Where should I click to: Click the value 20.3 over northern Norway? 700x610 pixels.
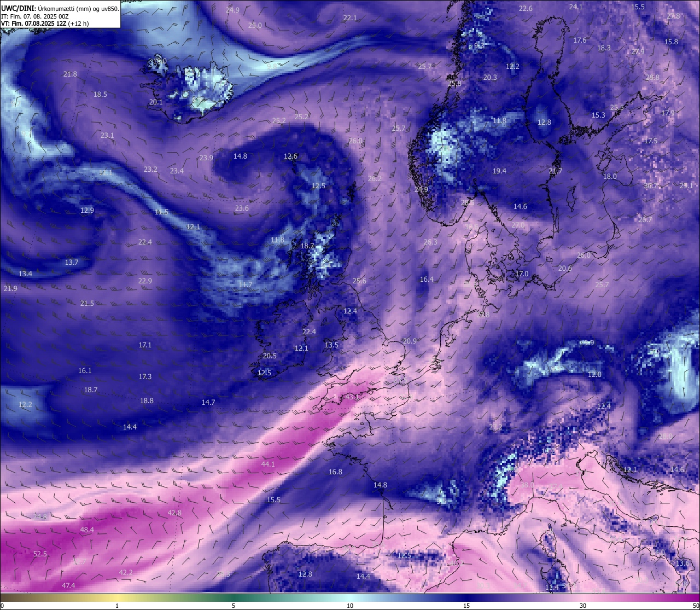pyautogui.click(x=490, y=78)
